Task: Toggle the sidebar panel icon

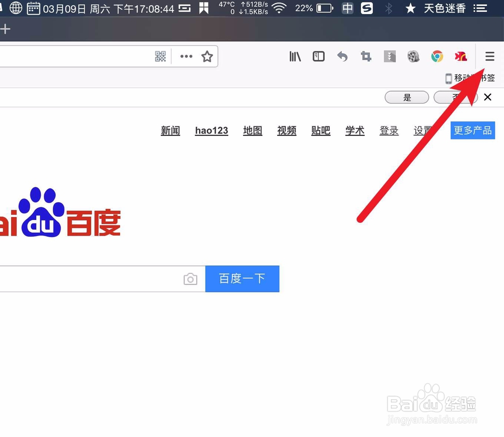Action: pos(319,56)
